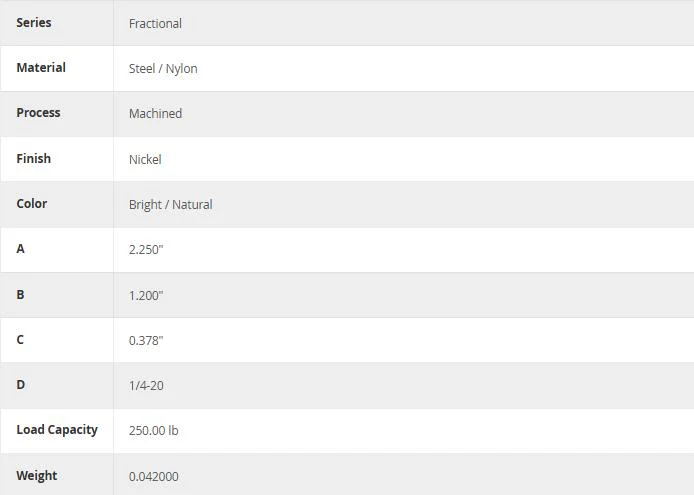Select the 250.00 lb load value
The width and height of the screenshot is (694, 495).
tap(154, 431)
